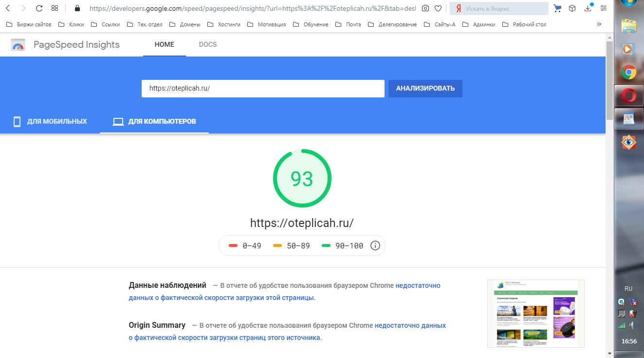644x358 pixels.
Task: Open the Обучение bookmark folder
Action: pyautogui.click(x=311, y=24)
